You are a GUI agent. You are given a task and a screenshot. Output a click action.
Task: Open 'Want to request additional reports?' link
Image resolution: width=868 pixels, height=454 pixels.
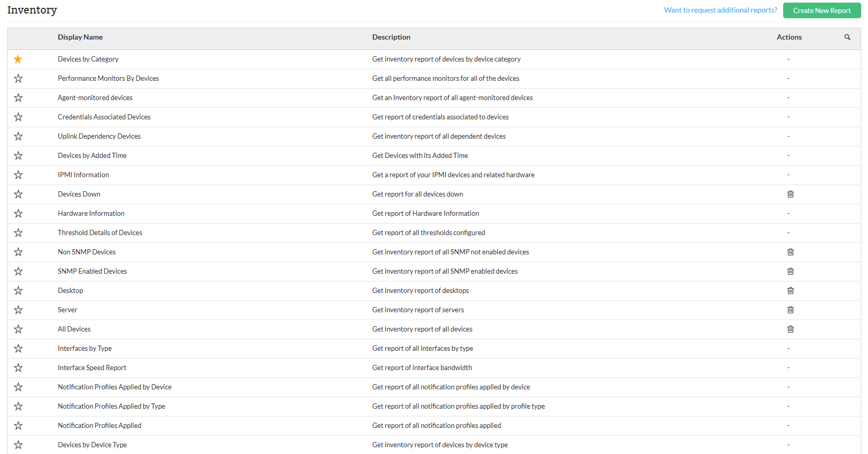coord(720,10)
